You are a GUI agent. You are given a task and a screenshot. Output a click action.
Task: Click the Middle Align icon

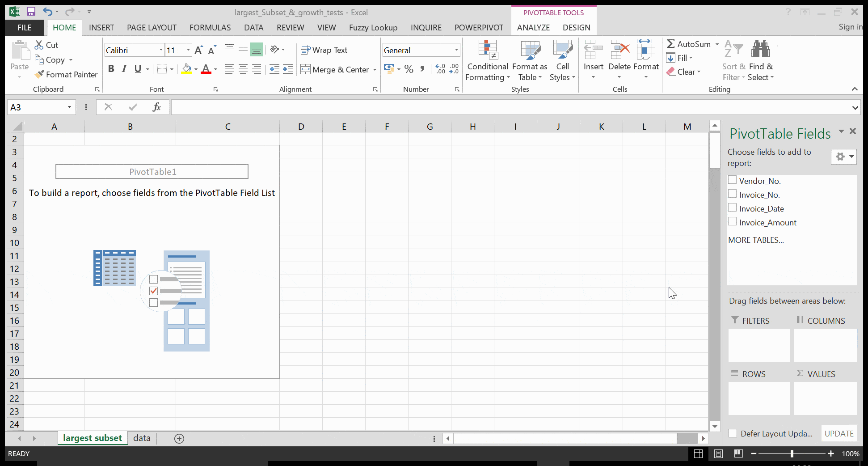click(x=243, y=49)
